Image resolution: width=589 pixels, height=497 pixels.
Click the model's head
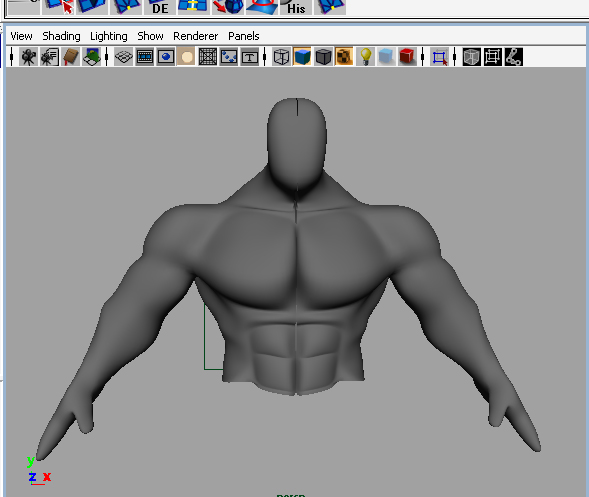(x=297, y=145)
